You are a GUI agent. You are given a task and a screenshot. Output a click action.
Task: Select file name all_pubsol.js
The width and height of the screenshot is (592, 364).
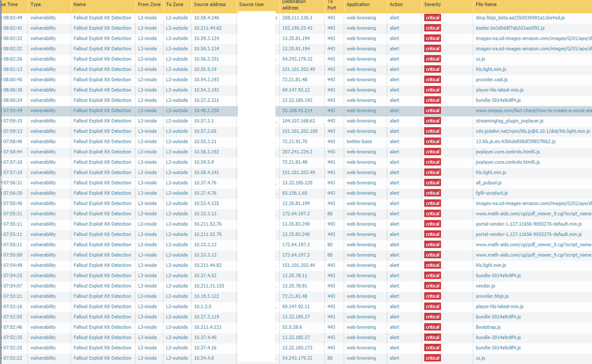488,182
